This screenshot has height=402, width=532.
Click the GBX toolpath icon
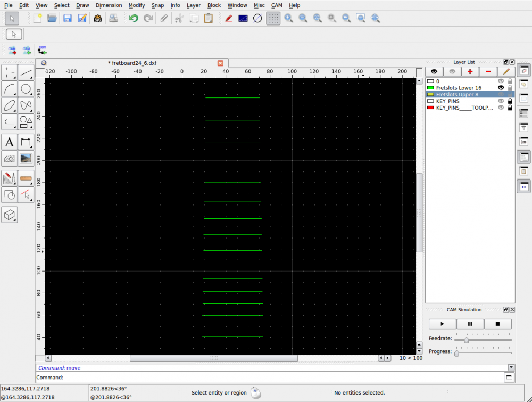(x=42, y=51)
